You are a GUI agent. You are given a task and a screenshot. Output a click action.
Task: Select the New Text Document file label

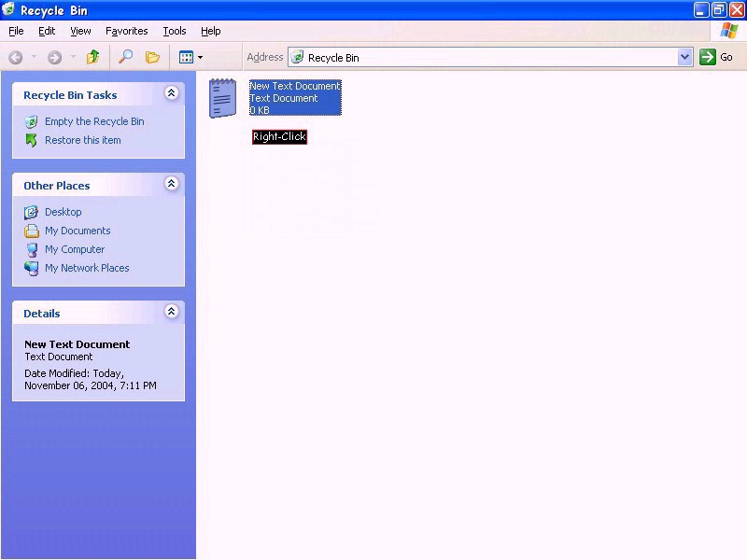click(295, 98)
